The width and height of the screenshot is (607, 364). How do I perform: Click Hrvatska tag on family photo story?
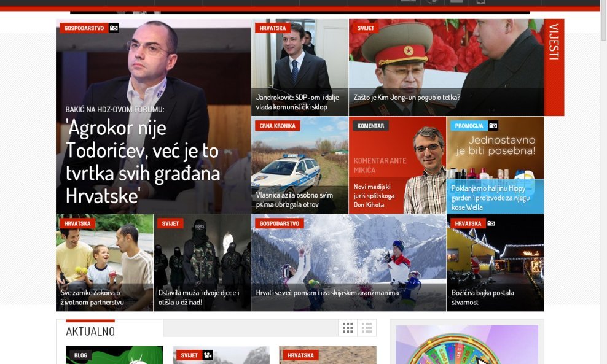pos(77,223)
